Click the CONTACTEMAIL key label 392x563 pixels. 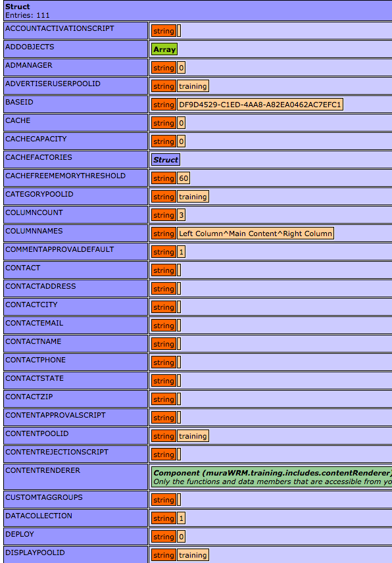tap(34, 323)
